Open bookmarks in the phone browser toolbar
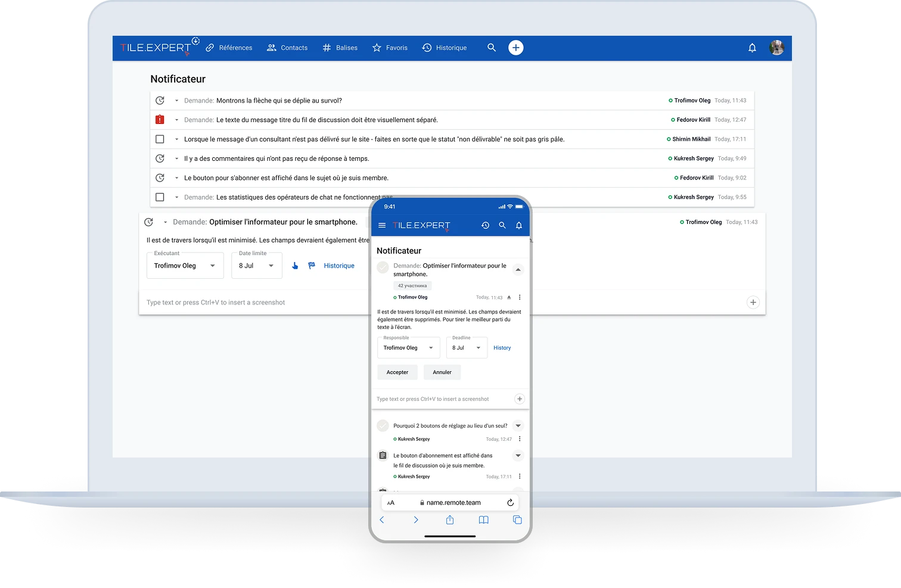The height and width of the screenshot is (588, 901). (x=484, y=520)
